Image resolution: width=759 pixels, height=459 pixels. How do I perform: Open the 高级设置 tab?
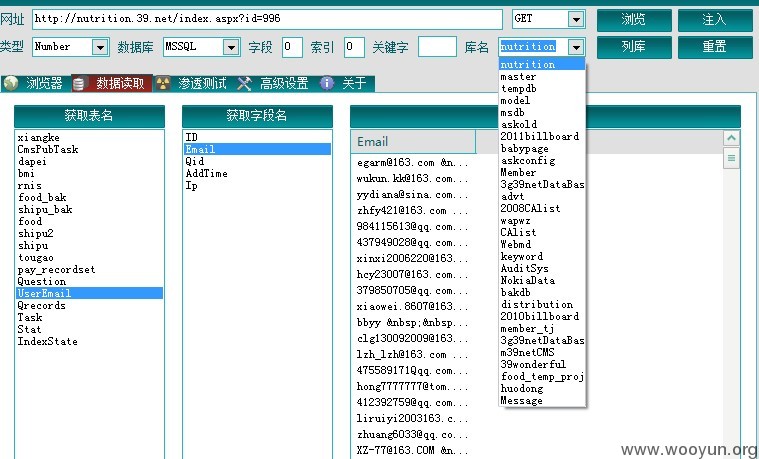[x=276, y=83]
